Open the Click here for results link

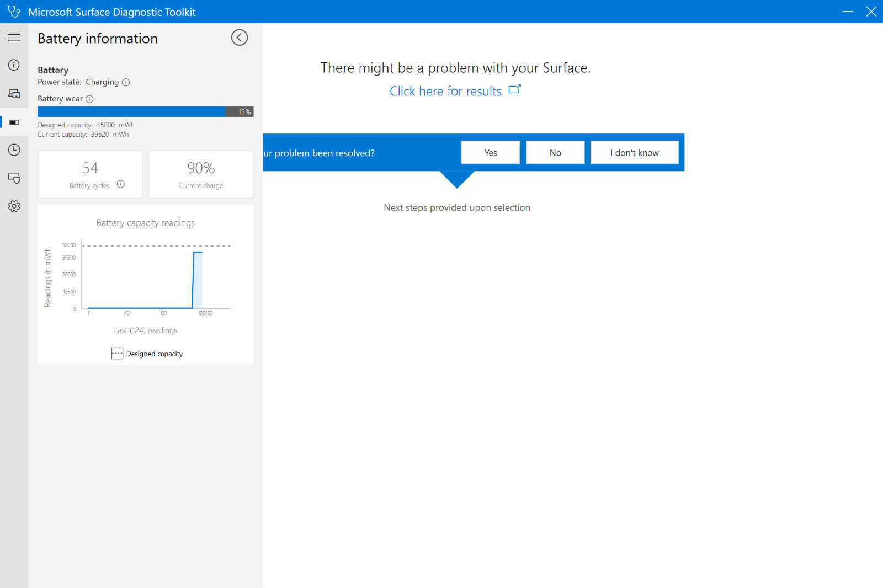click(445, 91)
